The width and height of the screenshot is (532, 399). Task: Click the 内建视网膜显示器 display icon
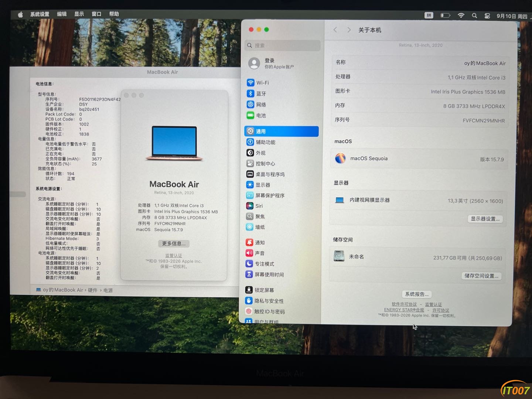coord(340,200)
